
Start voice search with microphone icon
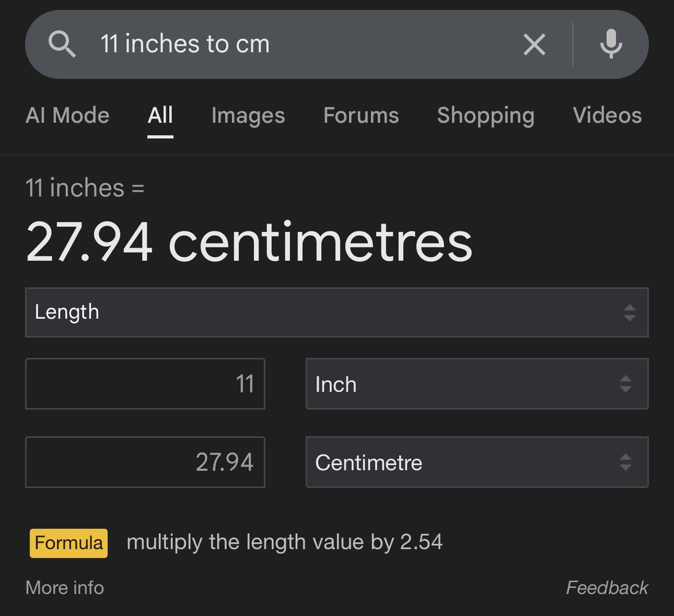(x=611, y=44)
